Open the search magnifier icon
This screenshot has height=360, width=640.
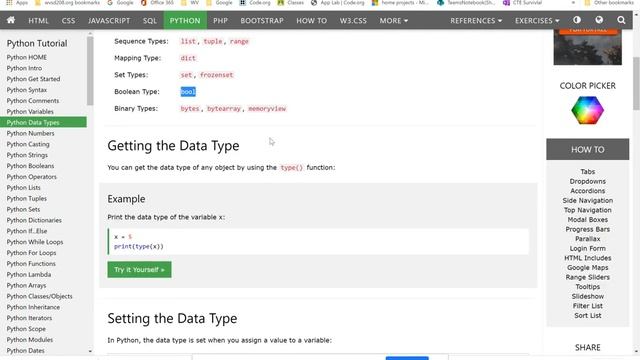(621, 20)
